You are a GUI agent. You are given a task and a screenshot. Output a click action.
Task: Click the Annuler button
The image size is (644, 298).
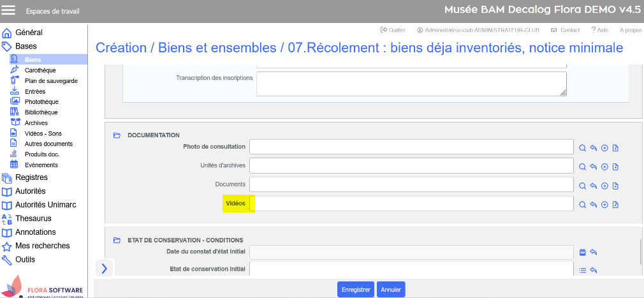390,290
